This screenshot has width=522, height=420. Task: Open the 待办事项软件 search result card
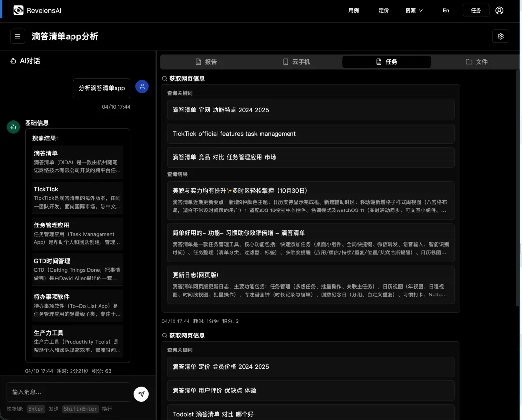[77, 305]
